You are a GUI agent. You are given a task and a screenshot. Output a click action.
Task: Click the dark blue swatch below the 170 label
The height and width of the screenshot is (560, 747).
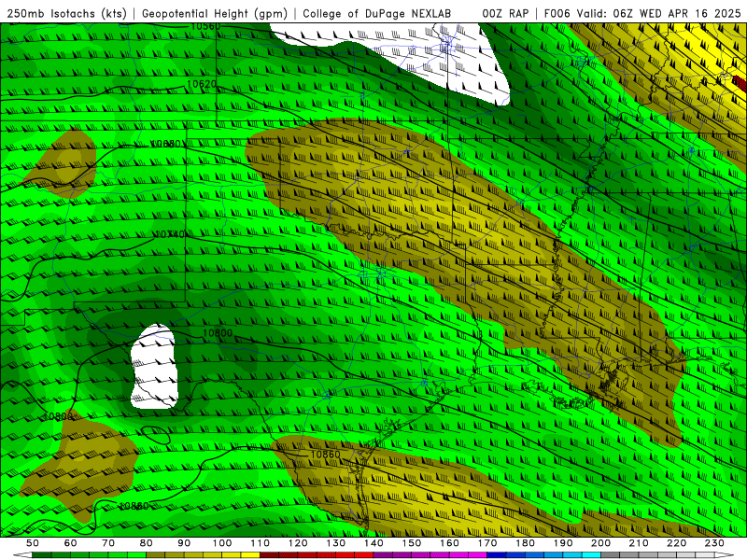click(x=497, y=555)
